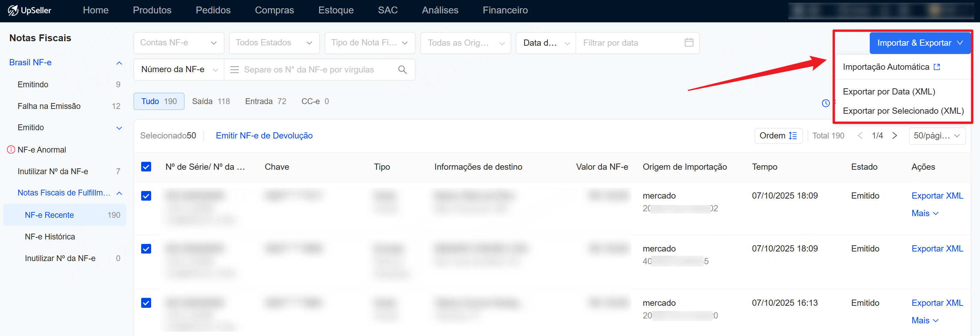The width and height of the screenshot is (980, 336).
Task: Click the NF-e Anormal warning icon
Action: point(11,149)
